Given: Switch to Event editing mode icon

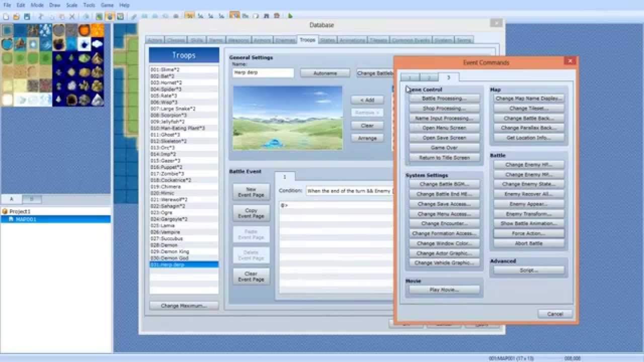Looking at the screenshot, I should tap(110, 17).
